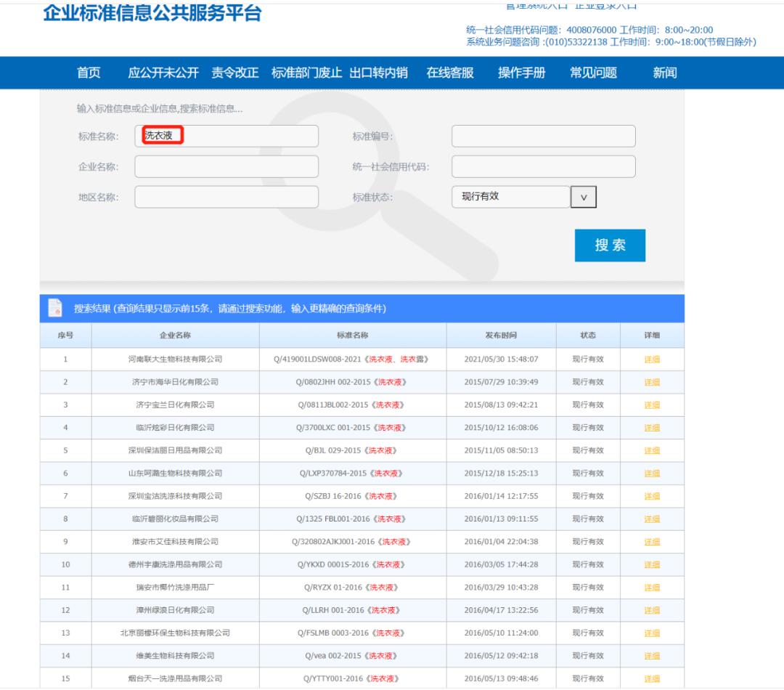Open 详细 link for row 15 烟台天一洗涤用品
The height and width of the screenshot is (690, 784).
[x=652, y=678]
